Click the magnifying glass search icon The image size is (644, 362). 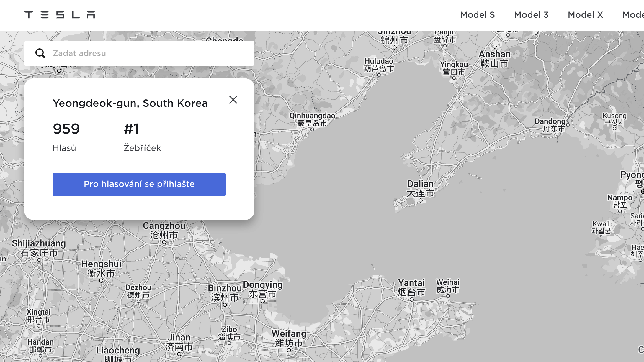(40, 53)
